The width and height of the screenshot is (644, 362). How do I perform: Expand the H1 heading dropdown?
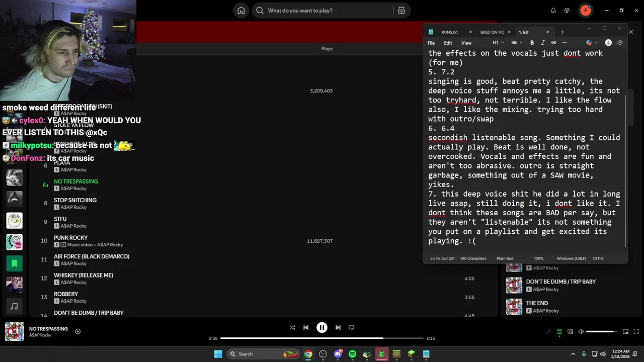pyautogui.click(x=498, y=43)
